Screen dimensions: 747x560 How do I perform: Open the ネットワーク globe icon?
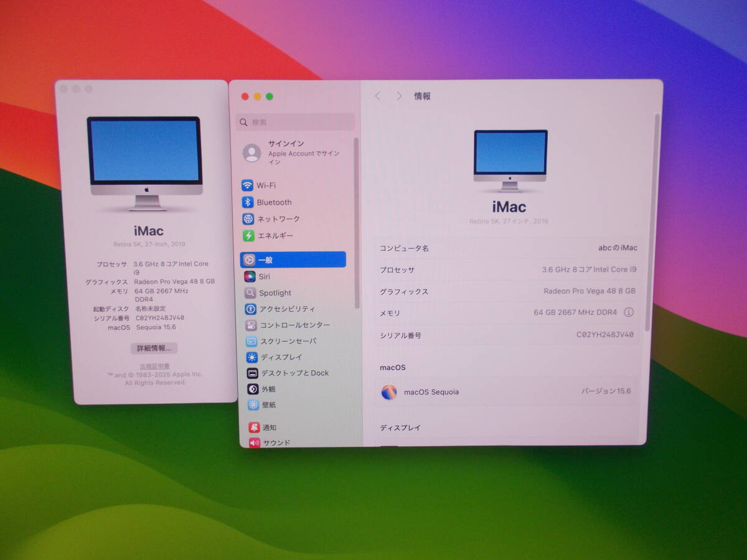point(248,219)
